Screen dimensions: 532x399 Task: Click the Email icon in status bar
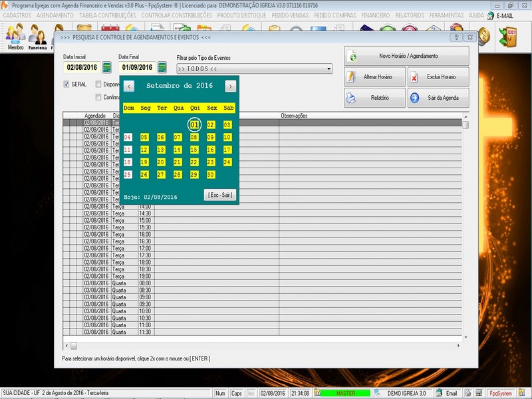point(439,393)
